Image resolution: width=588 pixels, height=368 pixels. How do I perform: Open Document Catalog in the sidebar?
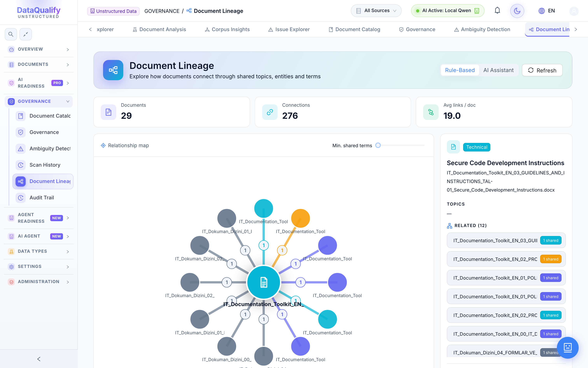coord(43,116)
